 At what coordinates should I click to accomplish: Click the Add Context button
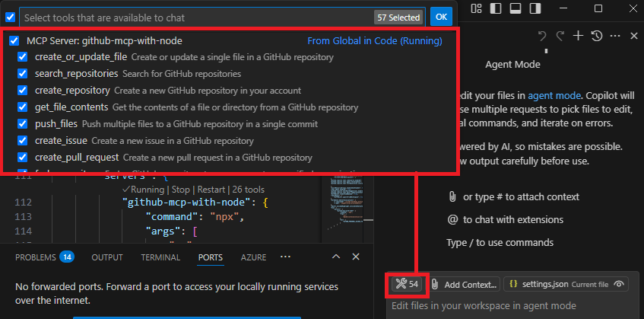[464, 284]
